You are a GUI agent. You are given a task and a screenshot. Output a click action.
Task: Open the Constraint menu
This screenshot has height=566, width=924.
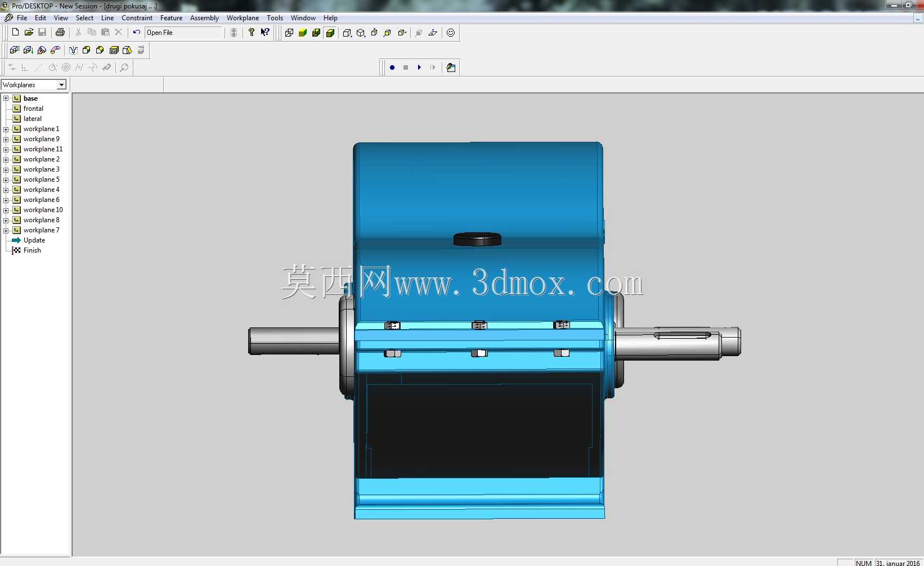(x=137, y=18)
